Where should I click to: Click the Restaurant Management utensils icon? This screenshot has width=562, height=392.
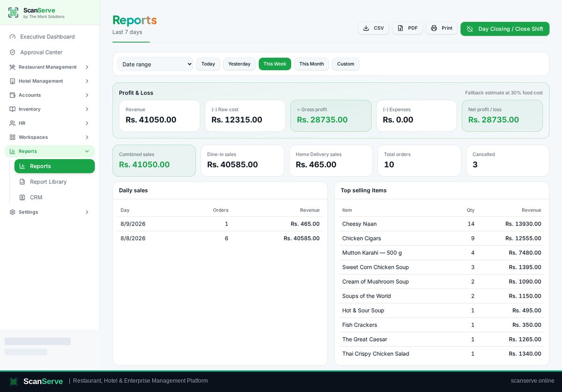[x=13, y=67]
